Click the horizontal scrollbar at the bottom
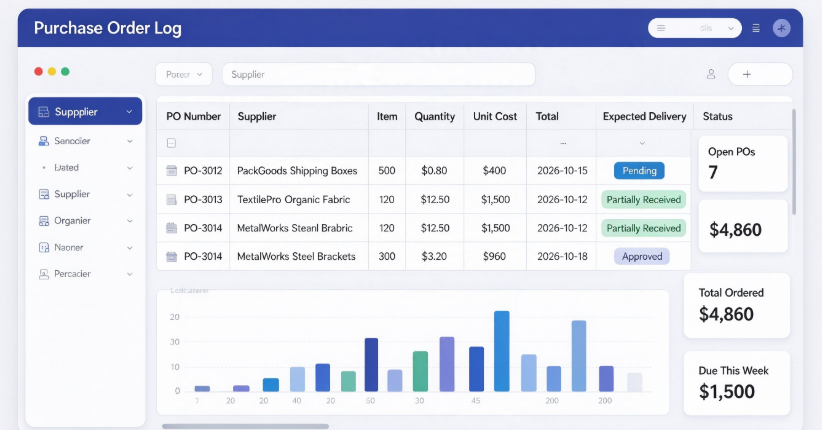Screen dimensions: 822x430 point(245,426)
